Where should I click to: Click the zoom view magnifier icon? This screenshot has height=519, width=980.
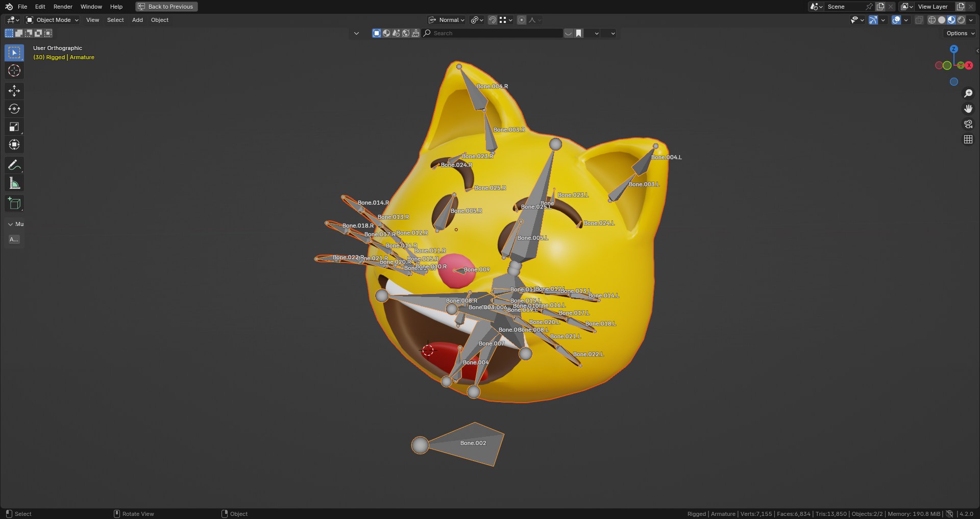(x=968, y=93)
